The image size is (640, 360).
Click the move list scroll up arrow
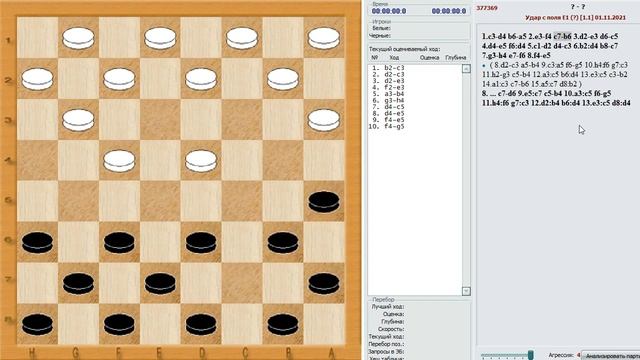(x=466, y=69)
